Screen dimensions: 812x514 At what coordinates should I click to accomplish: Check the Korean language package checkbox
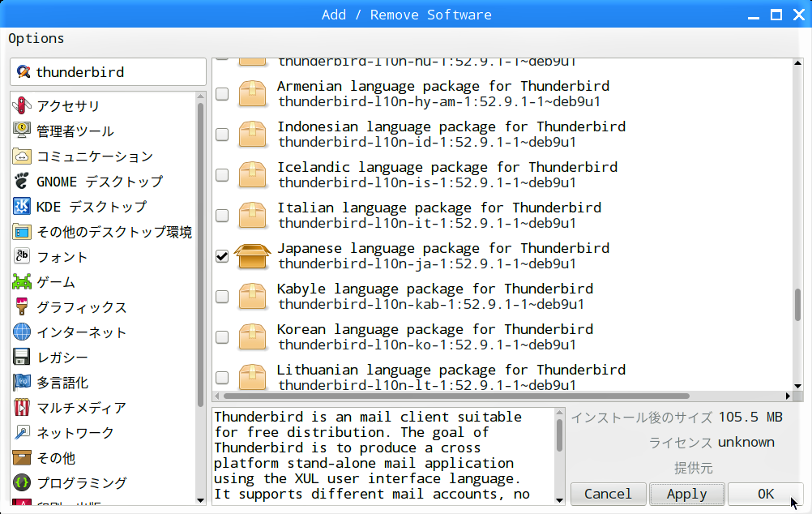coord(222,336)
